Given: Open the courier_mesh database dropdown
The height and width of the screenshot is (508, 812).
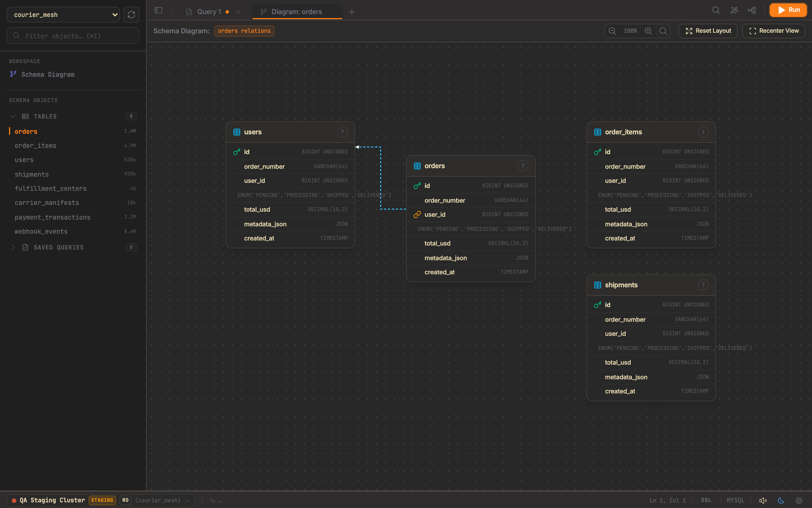Looking at the screenshot, I should click(x=63, y=15).
